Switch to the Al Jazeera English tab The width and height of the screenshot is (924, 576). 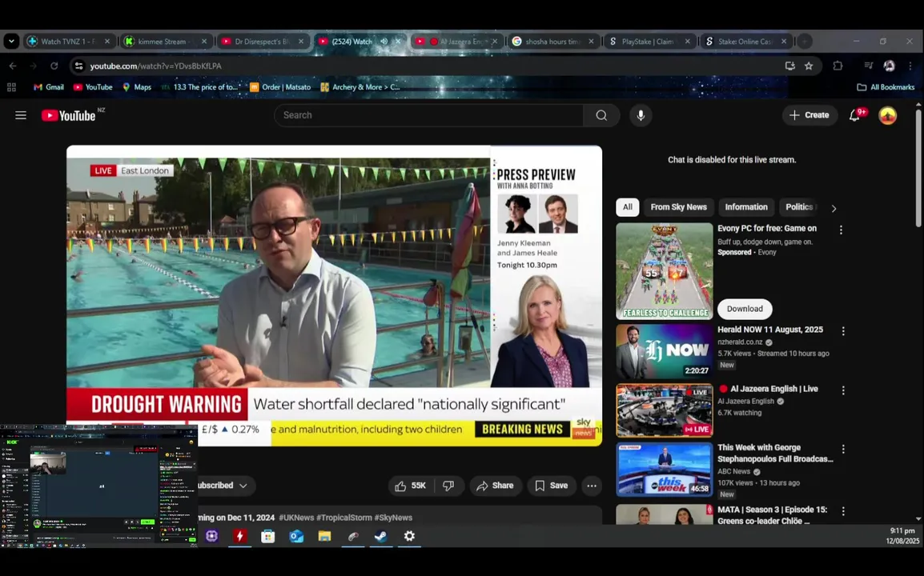456,42
